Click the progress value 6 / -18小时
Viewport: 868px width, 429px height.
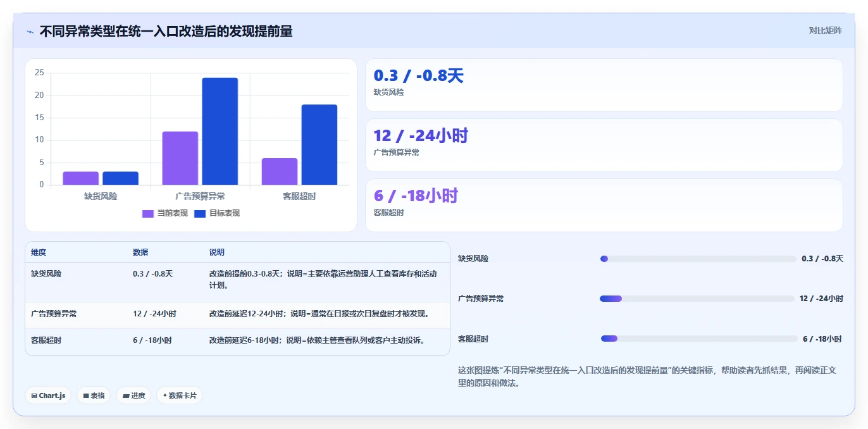822,339
